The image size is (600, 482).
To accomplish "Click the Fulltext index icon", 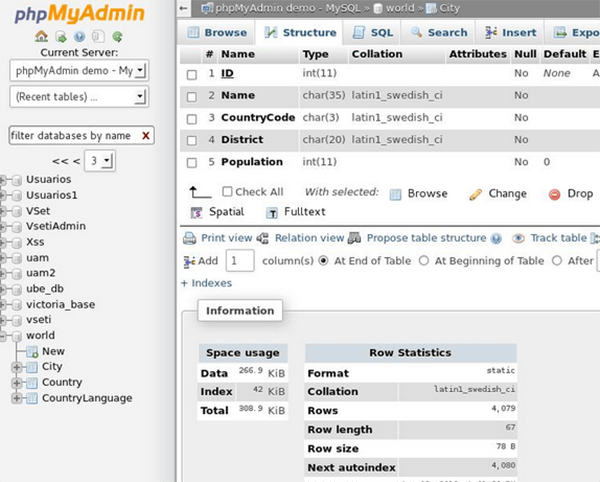I will click(x=272, y=213).
